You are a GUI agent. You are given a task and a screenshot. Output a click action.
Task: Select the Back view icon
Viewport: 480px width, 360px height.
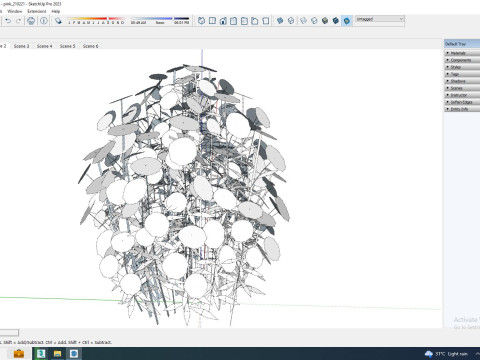click(244, 21)
